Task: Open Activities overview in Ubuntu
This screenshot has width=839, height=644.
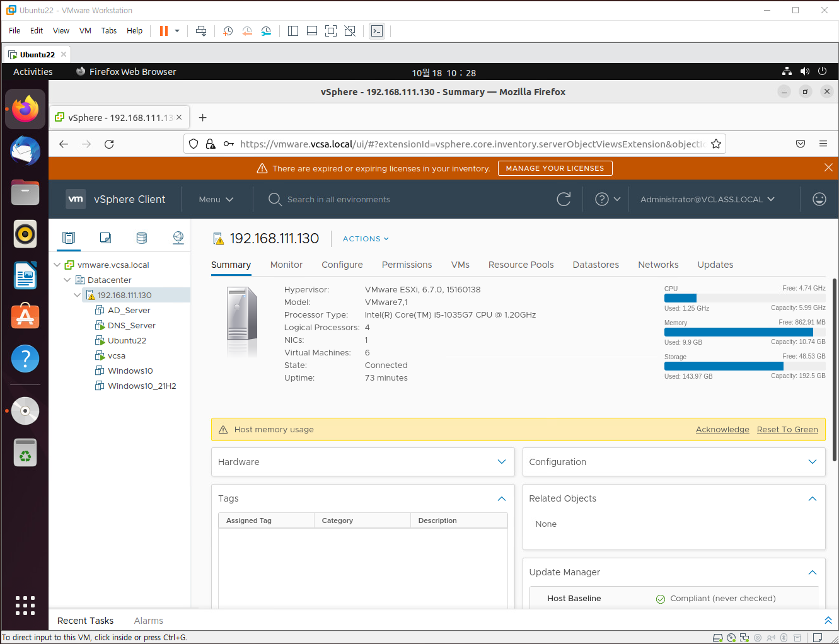Action: tap(33, 72)
